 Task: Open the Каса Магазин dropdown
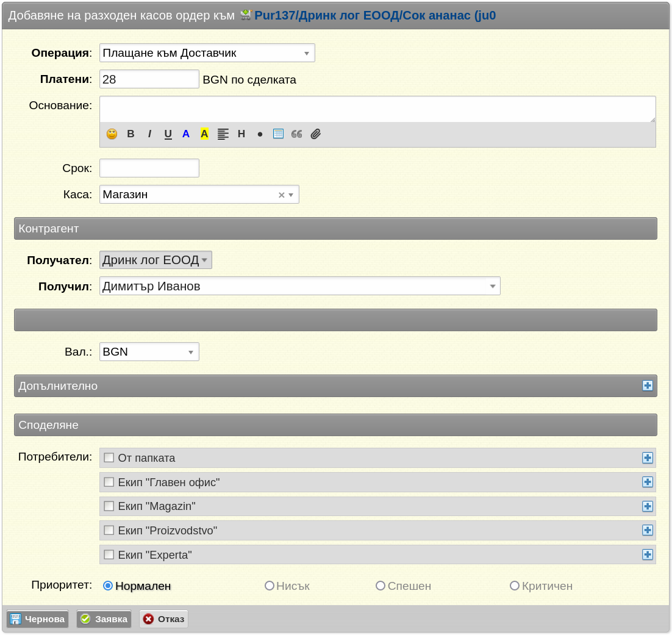tap(199, 195)
